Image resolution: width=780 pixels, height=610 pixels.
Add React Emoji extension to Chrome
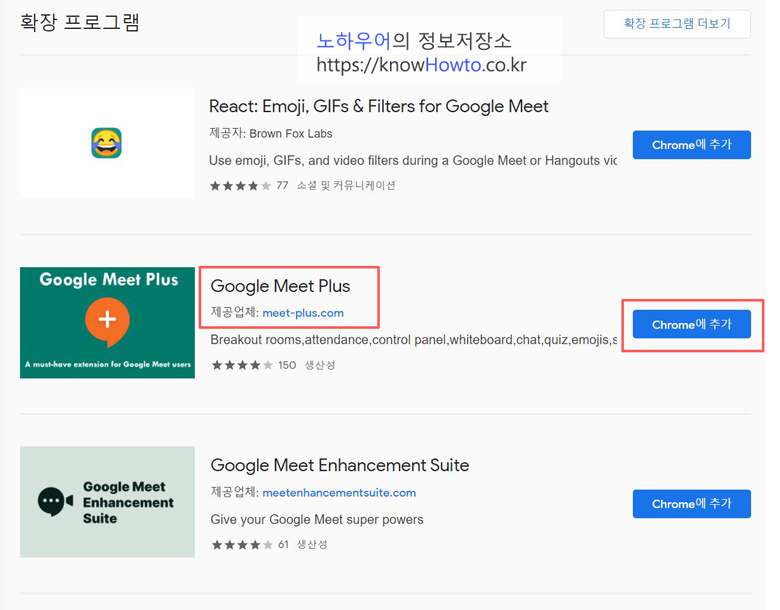(691, 145)
